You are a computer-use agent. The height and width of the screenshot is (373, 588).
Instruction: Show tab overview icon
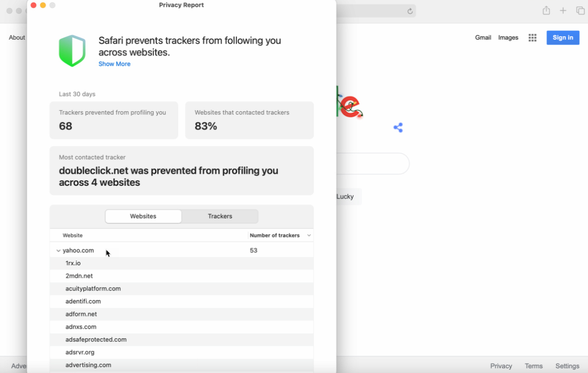pos(580,11)
